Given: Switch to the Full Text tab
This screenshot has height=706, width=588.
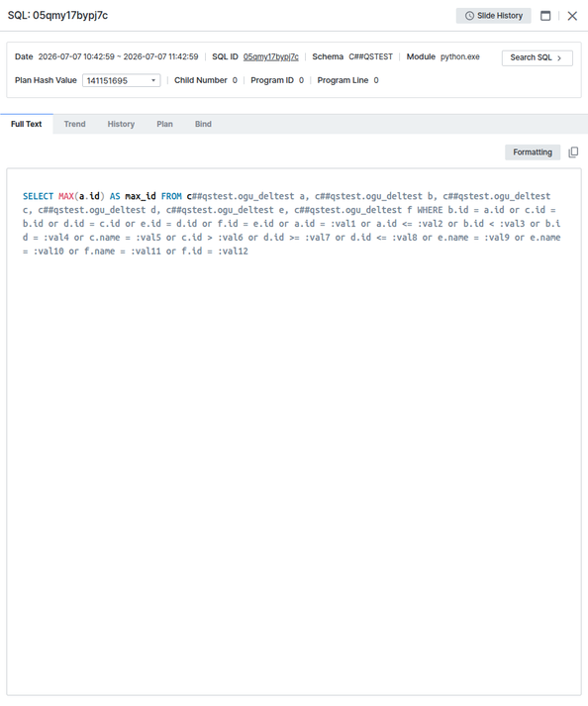Looking at the screenshot, I should pyautogui.click(x=26, y=124).
